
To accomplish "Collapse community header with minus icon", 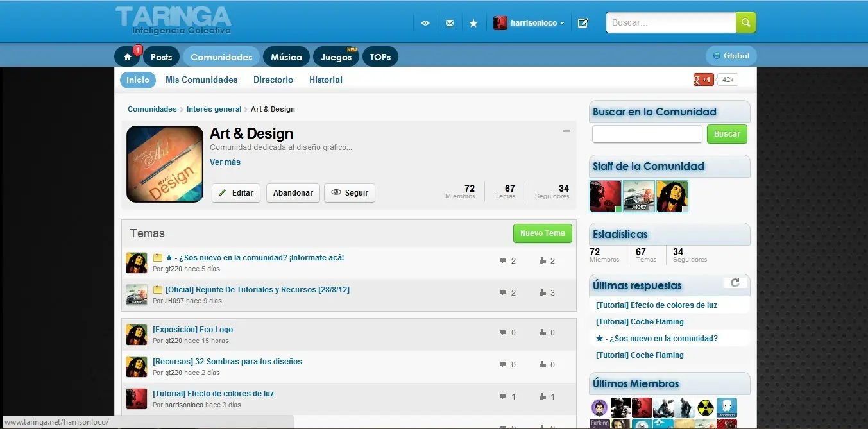I will [566, 131].
